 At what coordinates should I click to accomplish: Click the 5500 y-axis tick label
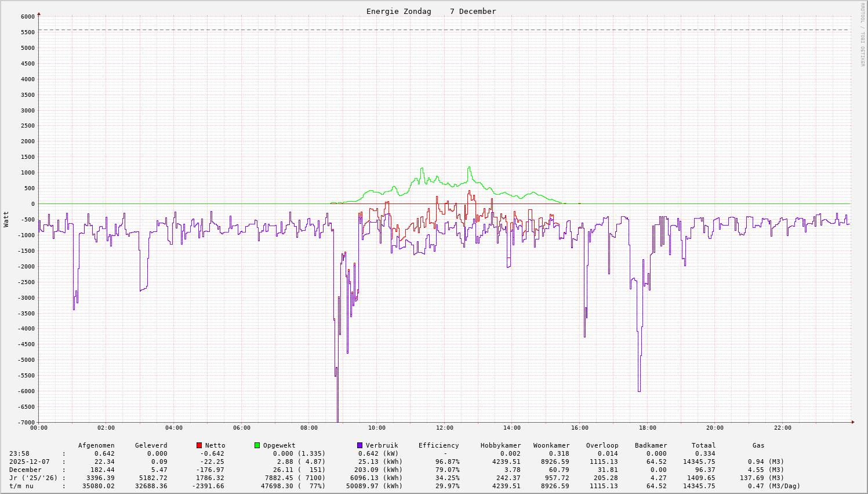(x=27, y=32)
